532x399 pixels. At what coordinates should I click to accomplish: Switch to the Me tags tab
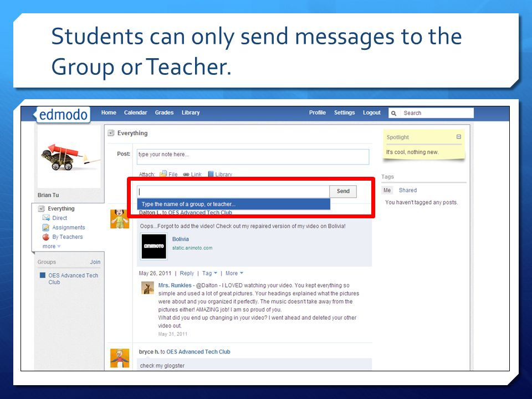(387, 190)
